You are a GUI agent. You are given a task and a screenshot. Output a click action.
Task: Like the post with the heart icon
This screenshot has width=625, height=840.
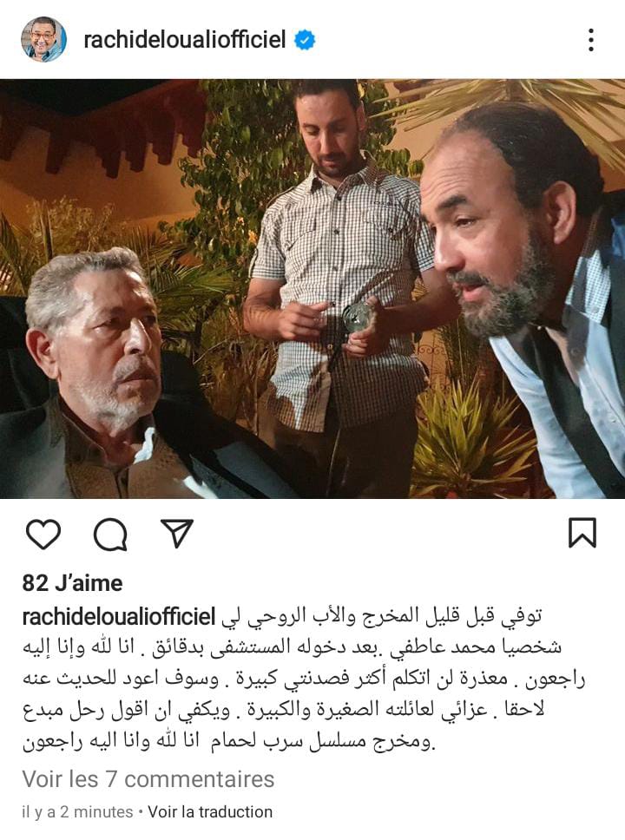[x=43, y=534]
